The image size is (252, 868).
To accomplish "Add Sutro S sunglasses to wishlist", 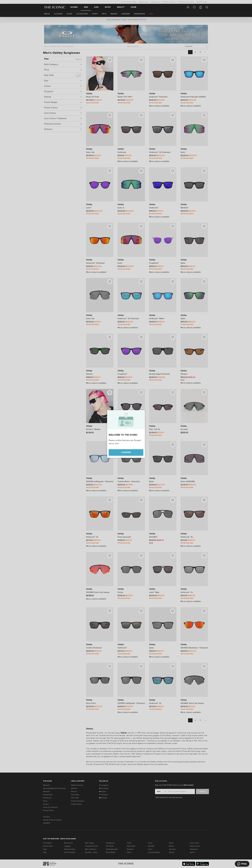I will pyautogui.click(x=141, y=171).
